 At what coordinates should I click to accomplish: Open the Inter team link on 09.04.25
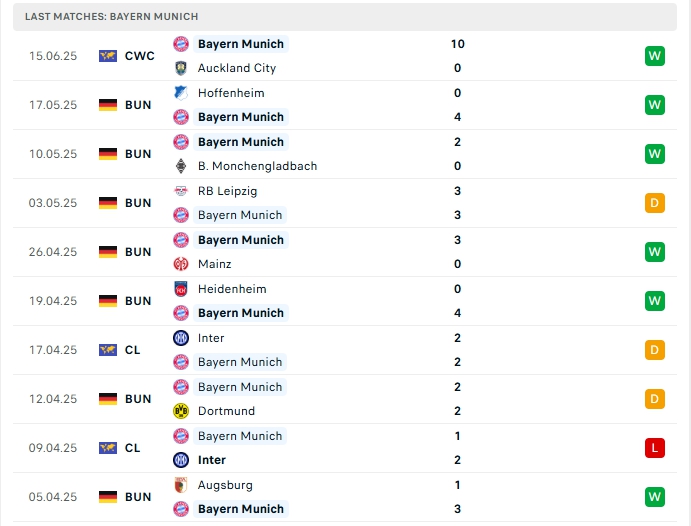click(212, 460)
